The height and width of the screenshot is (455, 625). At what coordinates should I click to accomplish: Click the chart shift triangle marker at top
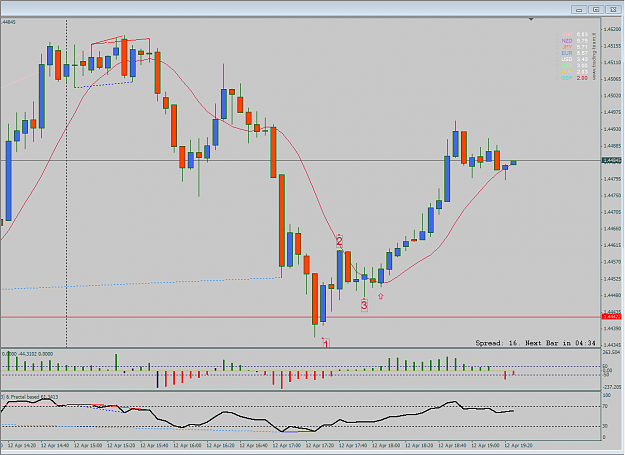[531, 19]
